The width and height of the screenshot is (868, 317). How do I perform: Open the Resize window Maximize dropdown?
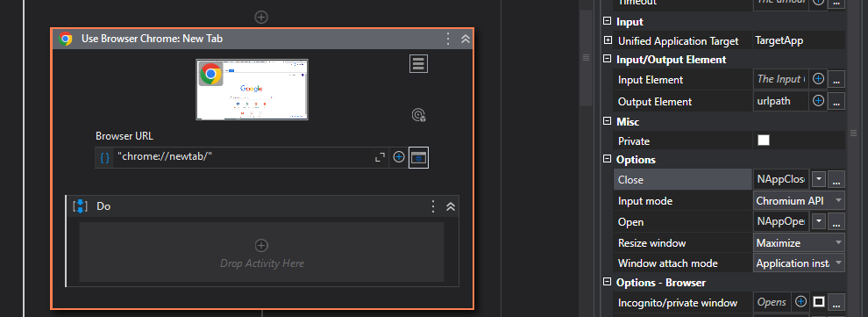pyautogui.click(x=799, y=242)
